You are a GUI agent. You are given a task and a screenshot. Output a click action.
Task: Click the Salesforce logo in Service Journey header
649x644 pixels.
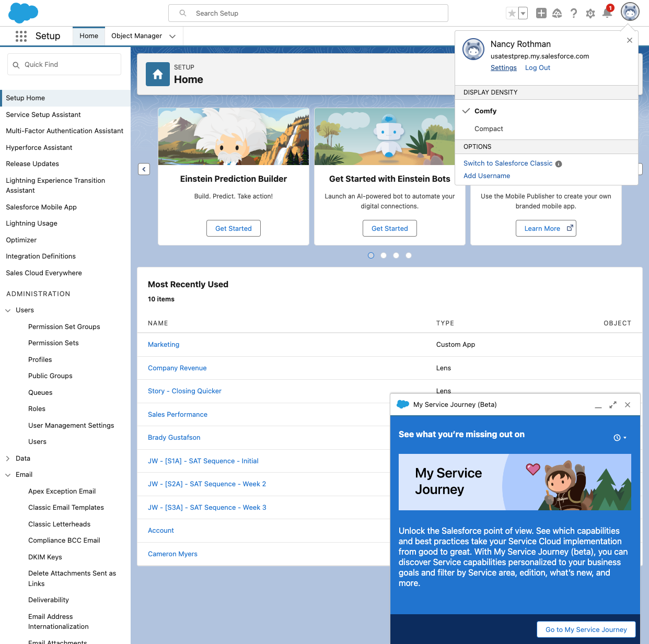point(403,404)
